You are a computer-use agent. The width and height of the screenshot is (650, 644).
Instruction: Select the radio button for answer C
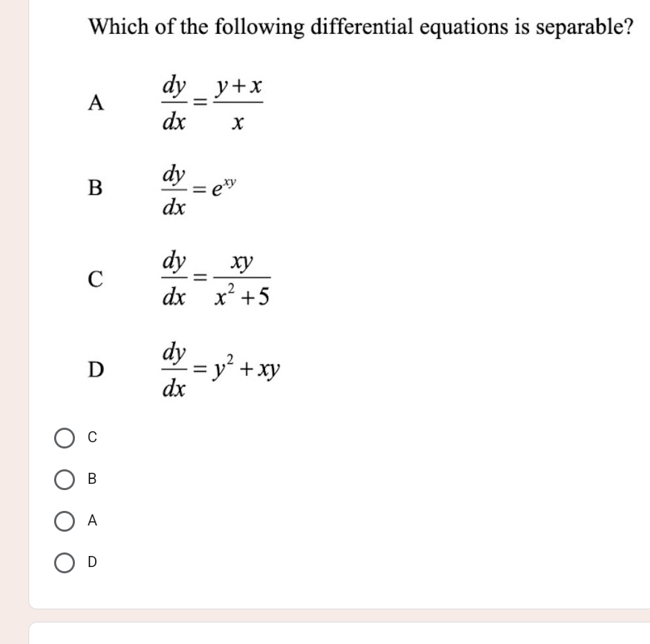tap(65, 438)
